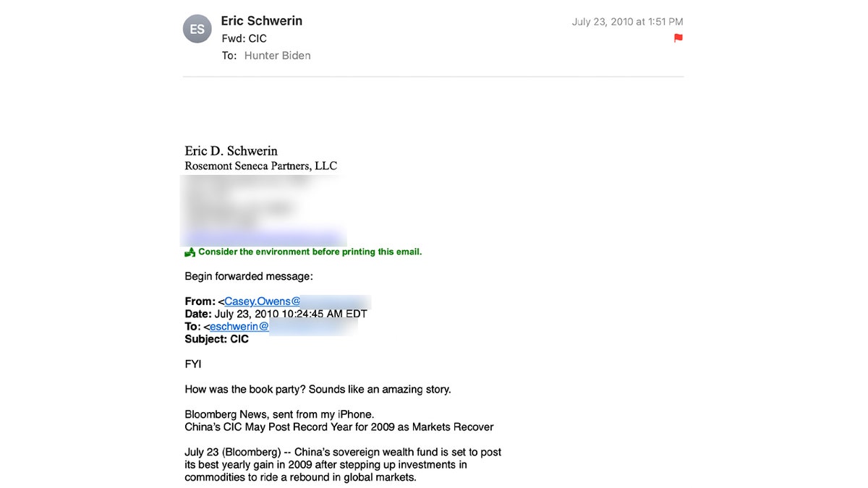Screen dimensions: 868x488
Task: Select recipient Hunter Biden in To field
Action: 277,56
